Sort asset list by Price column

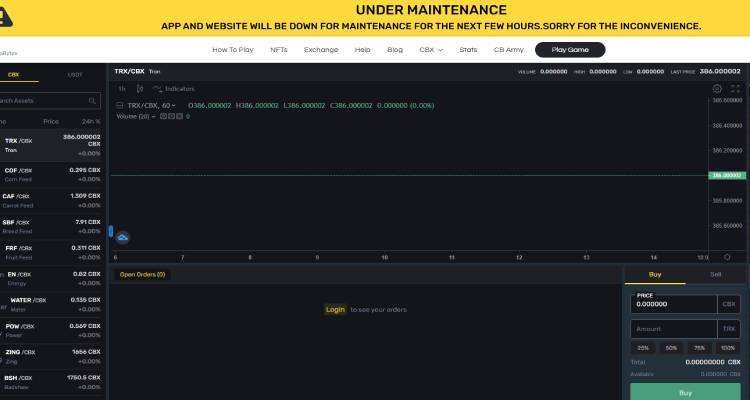point(51,122)
